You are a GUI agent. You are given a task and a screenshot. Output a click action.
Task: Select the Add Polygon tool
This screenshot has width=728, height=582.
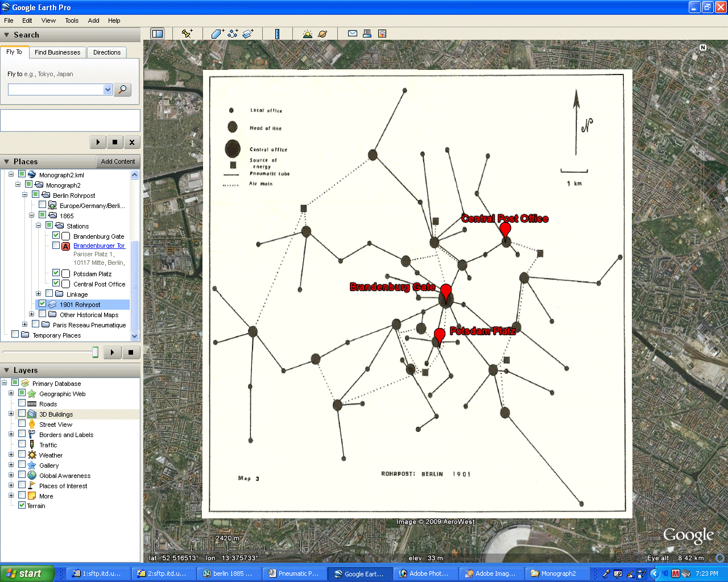(218, 34)
